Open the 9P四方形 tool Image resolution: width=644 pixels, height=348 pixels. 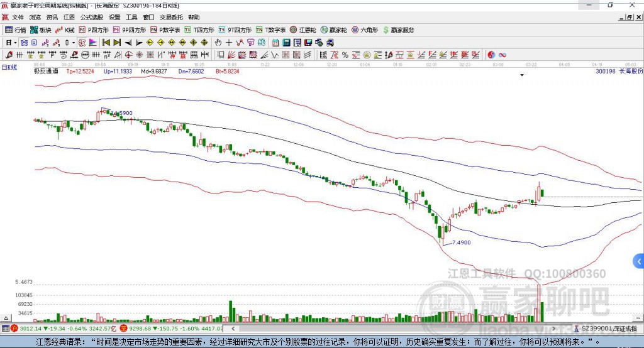[x=130, y=30]
